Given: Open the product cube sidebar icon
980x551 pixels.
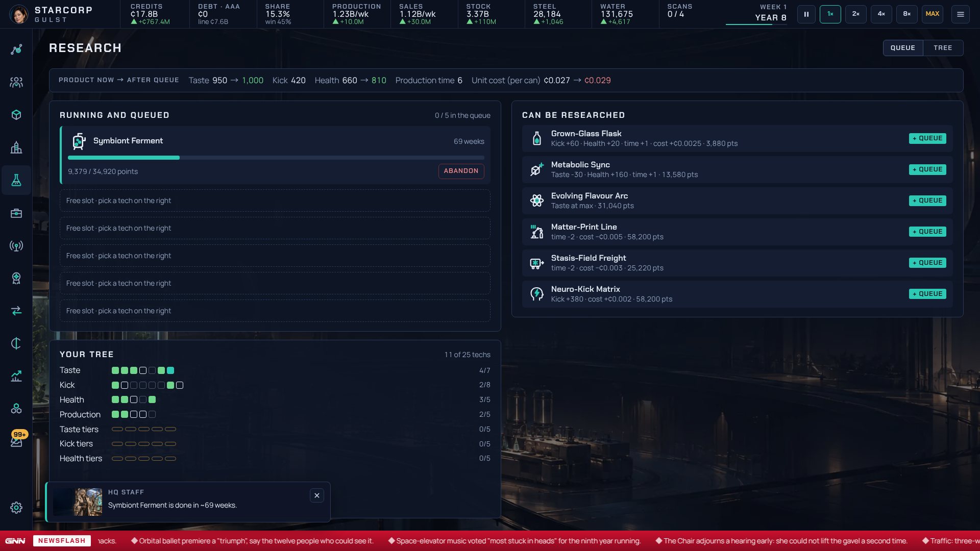Looking at the screenshot, I should tap(16, 115).
